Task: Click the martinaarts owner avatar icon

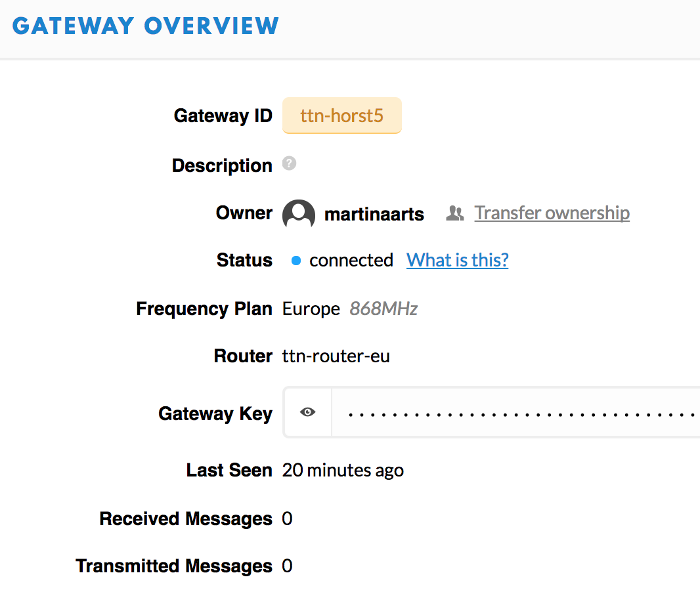Action: (x=299, y=214)
